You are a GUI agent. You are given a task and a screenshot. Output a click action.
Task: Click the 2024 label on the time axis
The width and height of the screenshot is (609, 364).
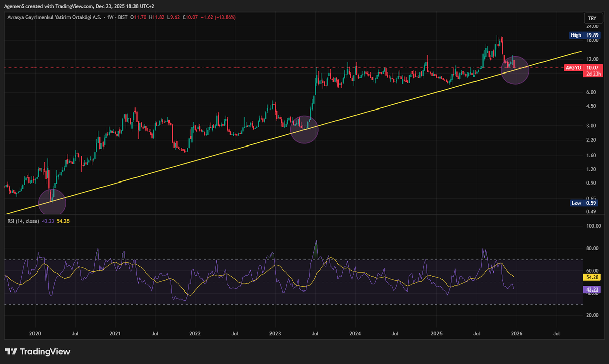coord(355,334)
